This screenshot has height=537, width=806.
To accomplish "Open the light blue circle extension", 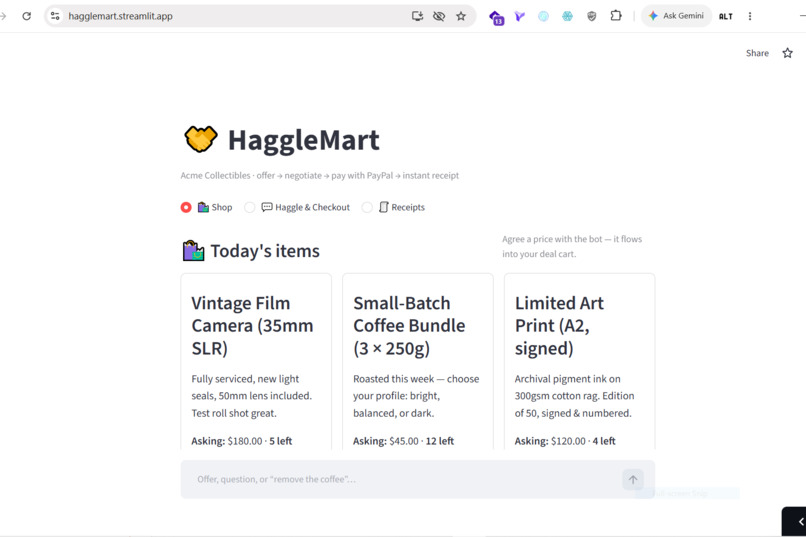I will click(x=543, y=16).
